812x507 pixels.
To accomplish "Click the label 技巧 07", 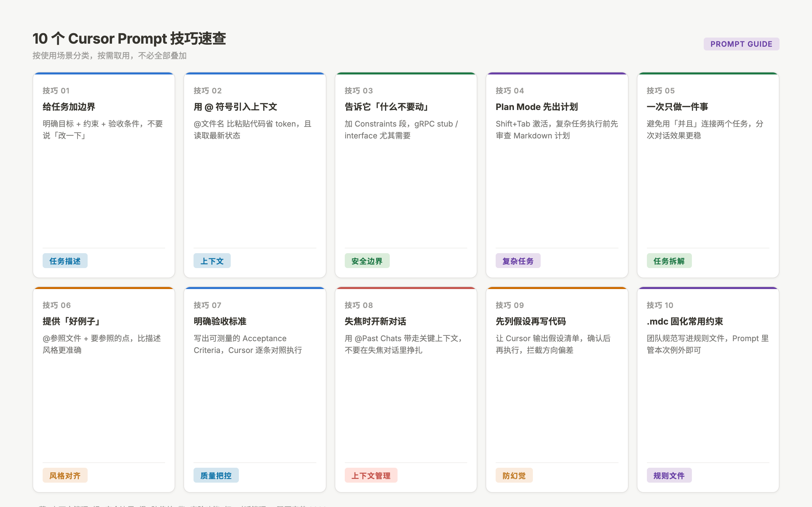I will pyautogui.click(x=208, y=305).
